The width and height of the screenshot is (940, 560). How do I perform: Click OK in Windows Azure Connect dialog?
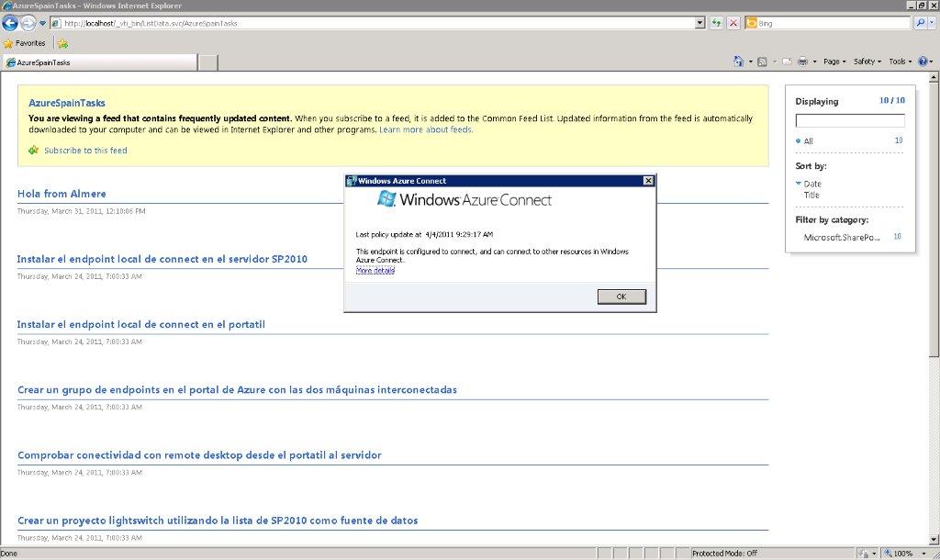click(621, 297)
